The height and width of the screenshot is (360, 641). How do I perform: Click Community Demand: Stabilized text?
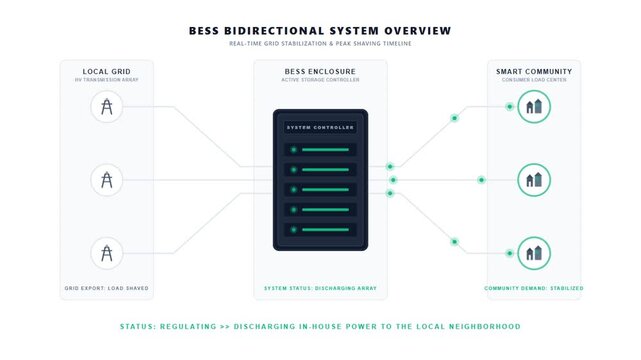534,288
